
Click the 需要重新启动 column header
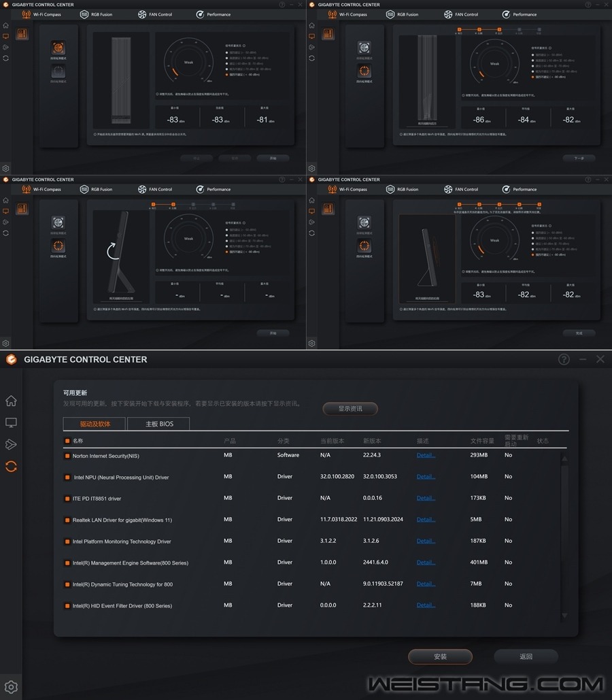pyautogui.click(x=517, y=441)
